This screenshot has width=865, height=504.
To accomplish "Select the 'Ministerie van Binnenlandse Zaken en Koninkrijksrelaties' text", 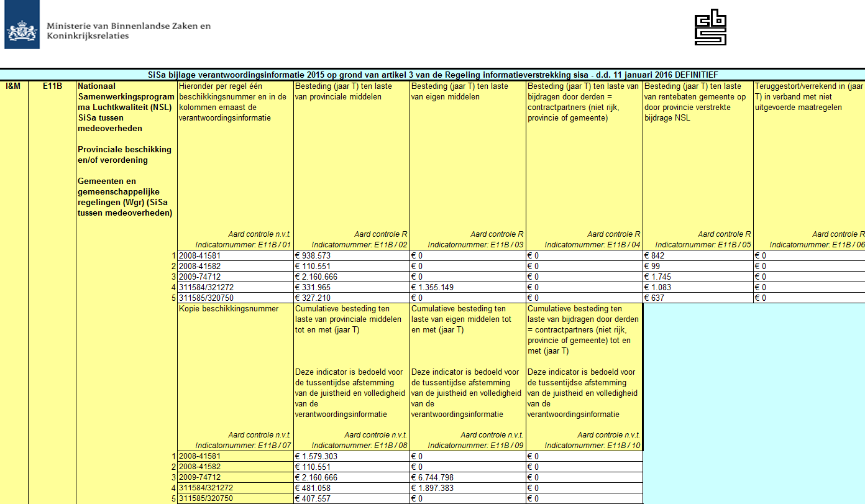I will tap(129, 30).
